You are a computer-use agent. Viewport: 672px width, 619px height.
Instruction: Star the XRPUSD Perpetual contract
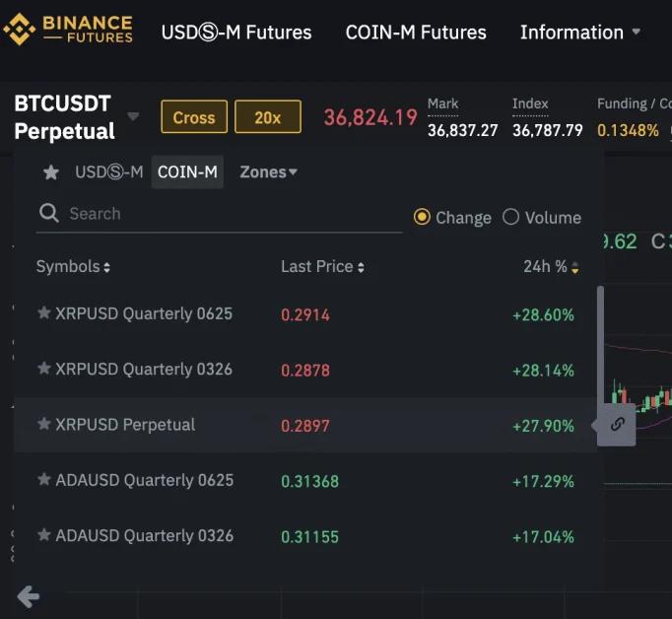(x=43, y=424)
